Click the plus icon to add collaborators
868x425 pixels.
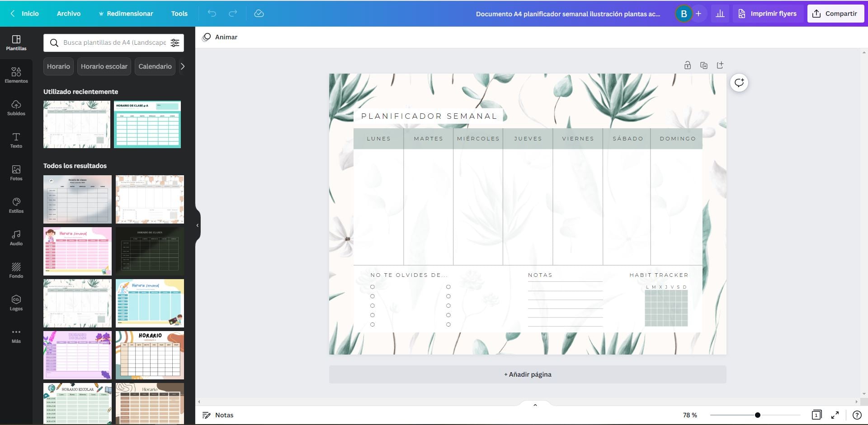pos(698,14)
